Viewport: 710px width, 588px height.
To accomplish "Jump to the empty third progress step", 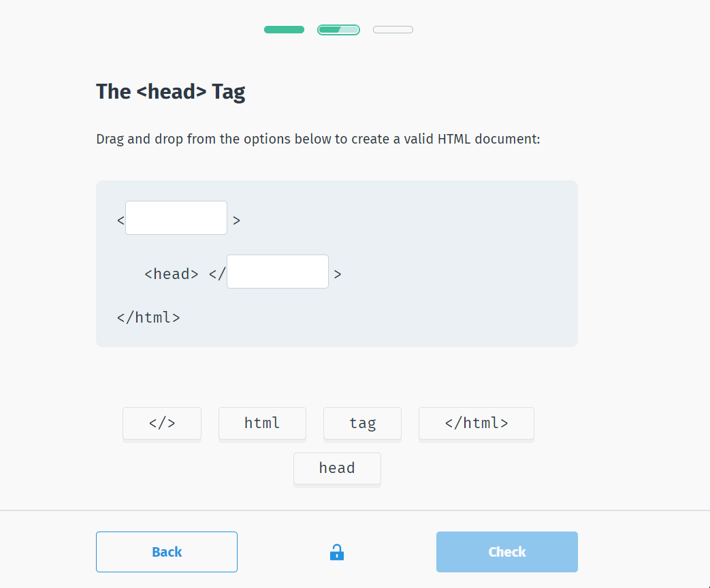I will point(393,29).
